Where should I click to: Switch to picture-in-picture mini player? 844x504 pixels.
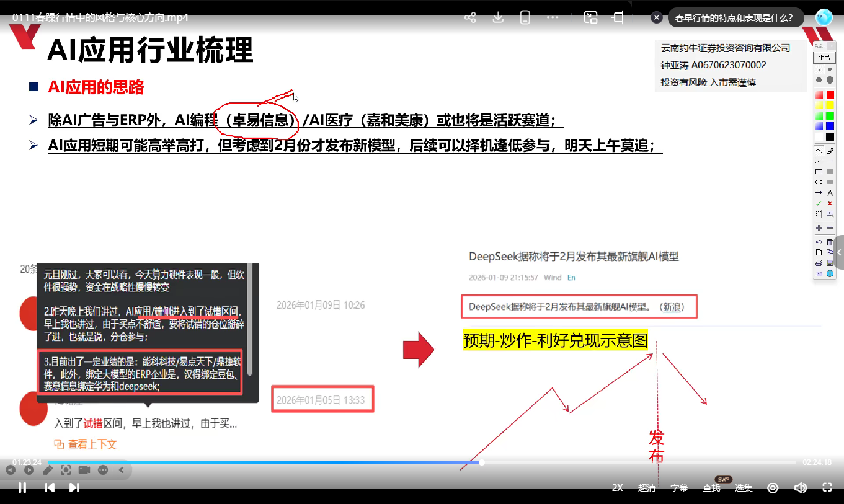pyautogui.click(x=591, y=18)
